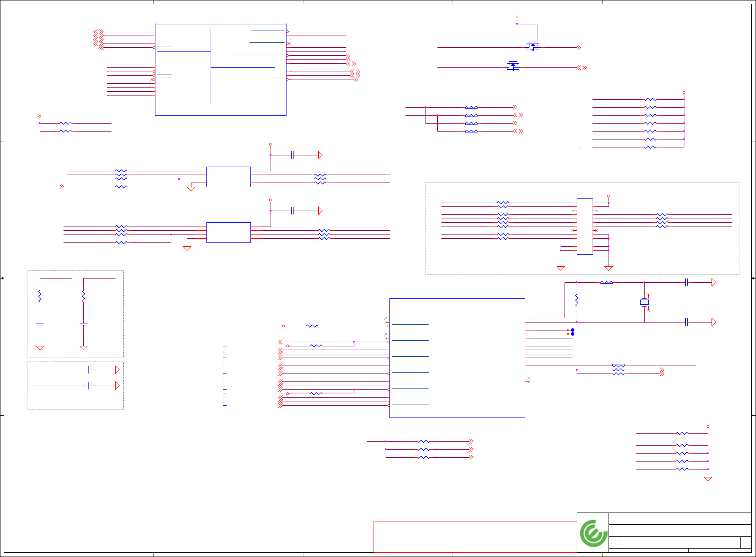Select the large IC block at bottom center
Screen dimensions: 756x557
(457, 358)
